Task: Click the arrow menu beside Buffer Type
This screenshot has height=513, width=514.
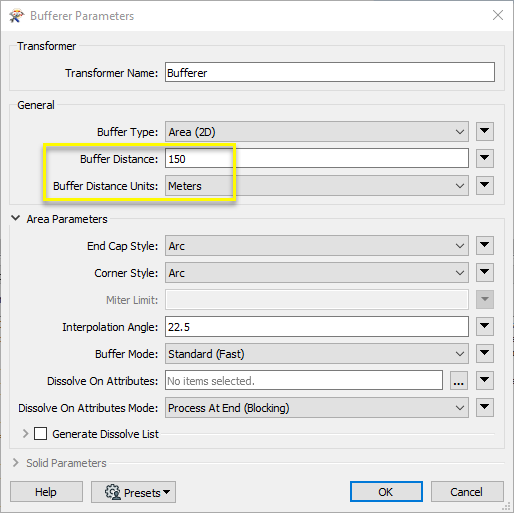Action: tap(485, 131)
